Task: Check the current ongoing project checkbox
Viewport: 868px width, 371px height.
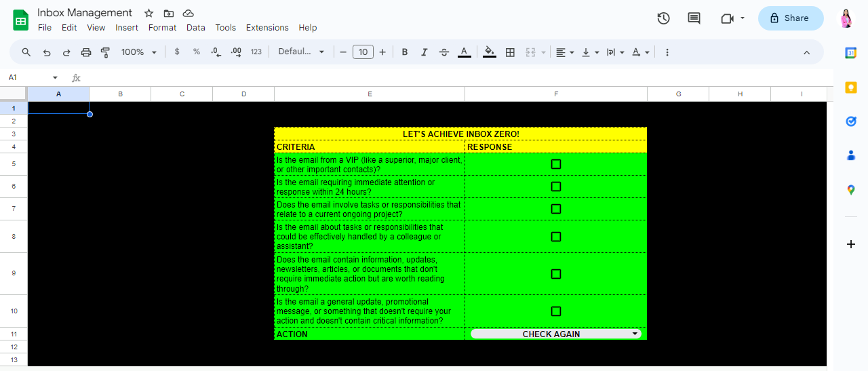Action: coord(556,209)
